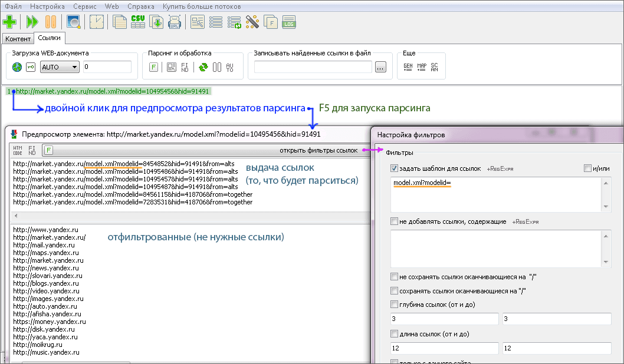Open the LOG icon
The height and width of the screenshot is (364, 624).
289,22
